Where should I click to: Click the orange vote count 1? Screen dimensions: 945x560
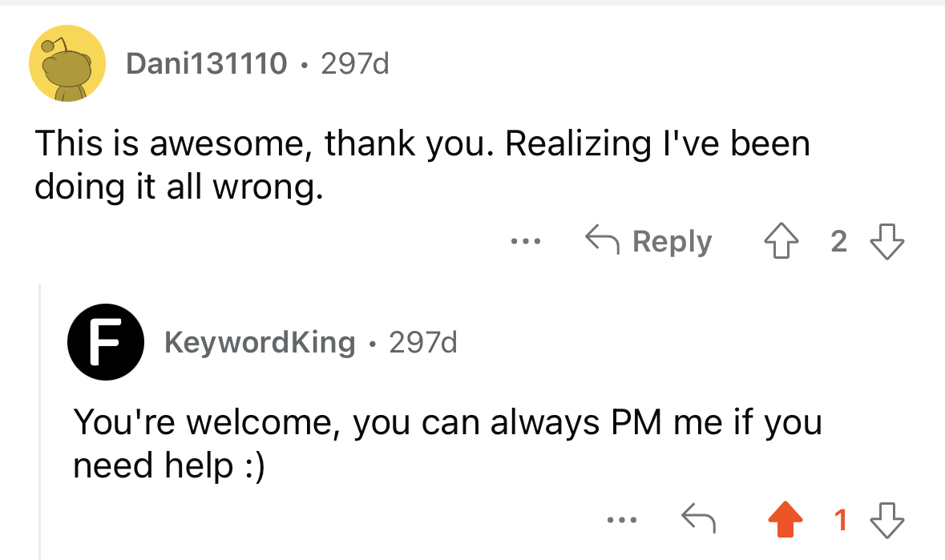[840, 520]
